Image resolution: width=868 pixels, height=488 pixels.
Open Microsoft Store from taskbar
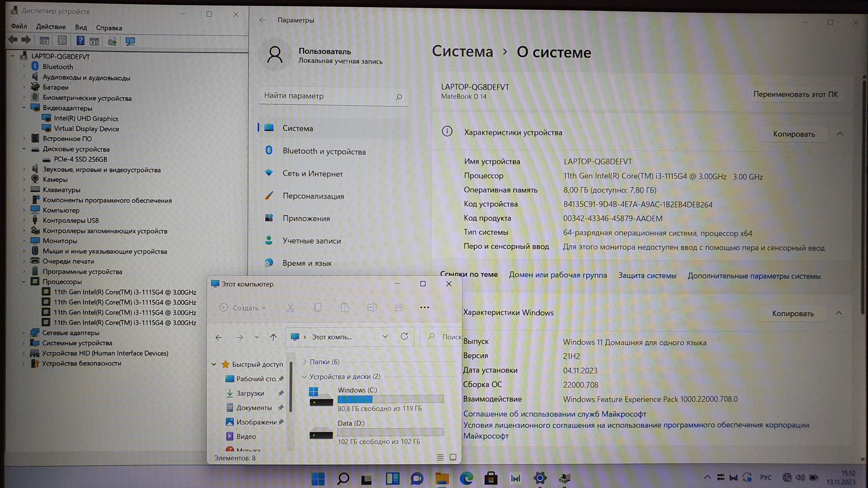point(491,479)
